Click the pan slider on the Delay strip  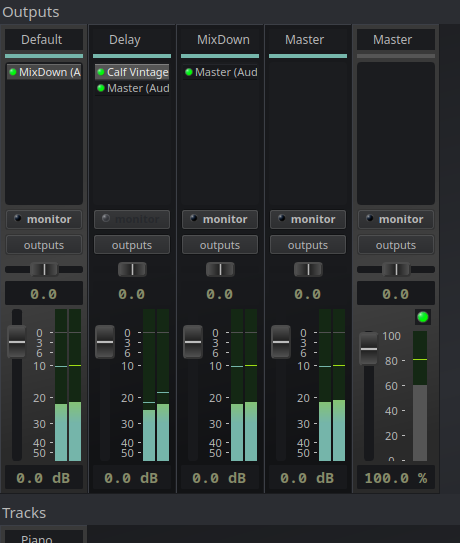[132, 269]
